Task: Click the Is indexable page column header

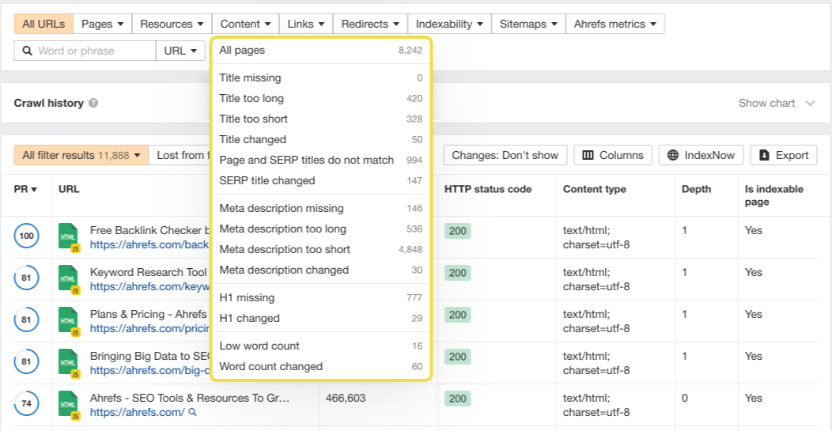Action: pyautogui.click(x=774, y=195)
